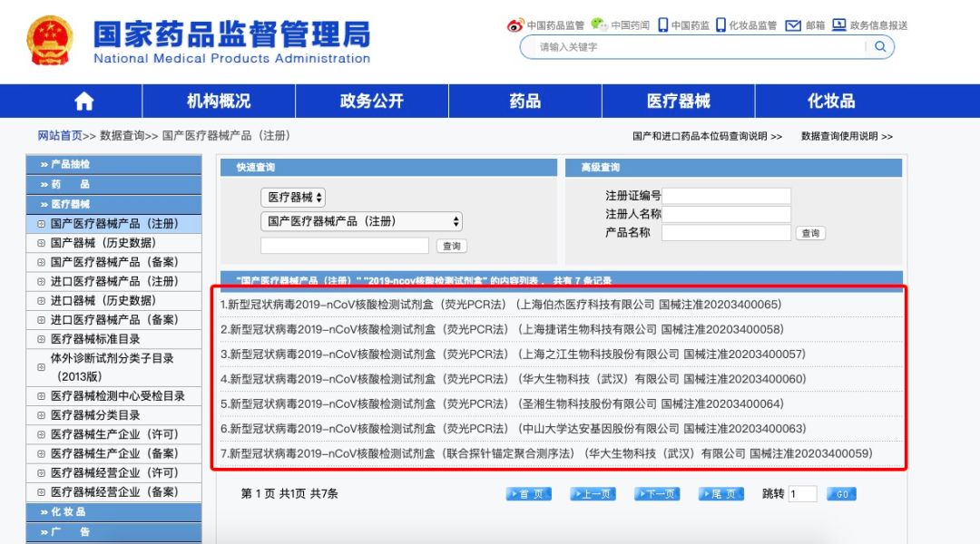
Task: Click the advanced search 查询 button
Action: [x=810, y=233]
